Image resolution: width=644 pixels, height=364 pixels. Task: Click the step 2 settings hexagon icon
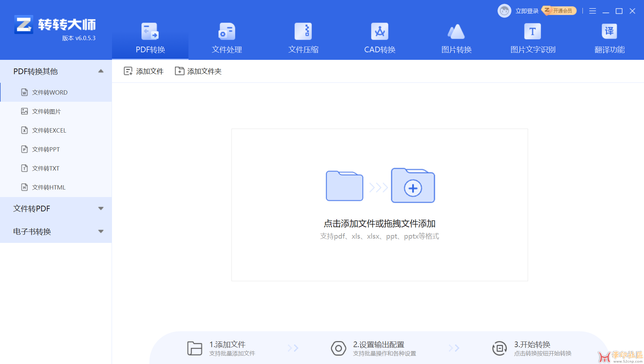(338, 348)
